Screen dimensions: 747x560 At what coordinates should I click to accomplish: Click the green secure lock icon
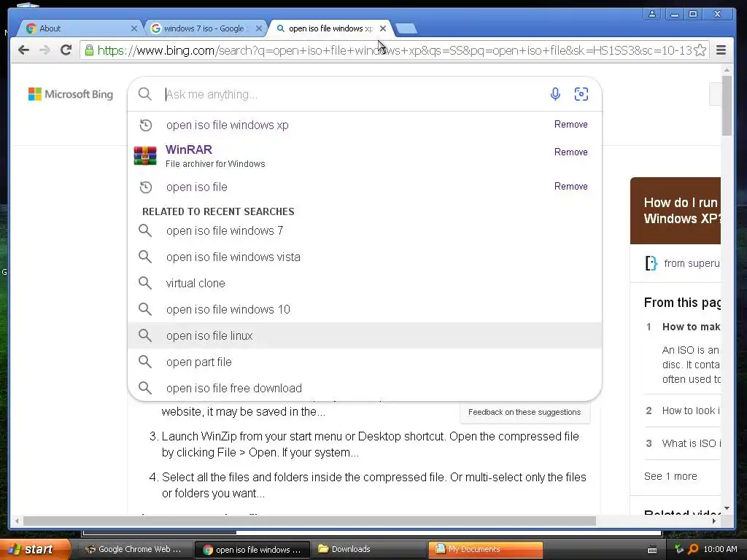click(89, 50)
